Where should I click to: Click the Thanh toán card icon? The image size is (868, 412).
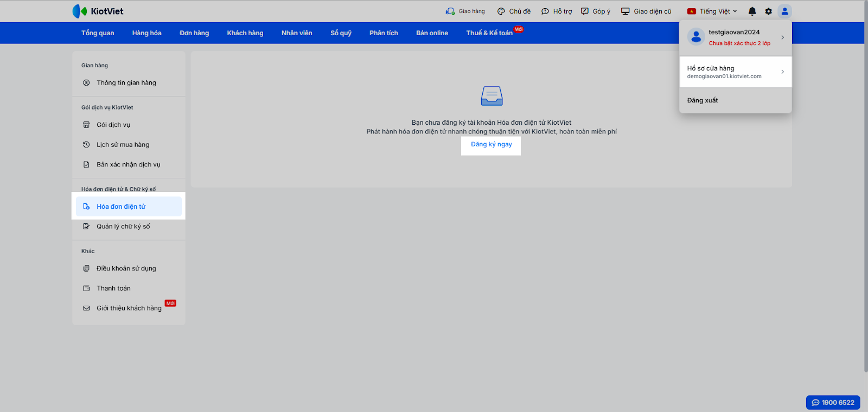click(x=86, y=288)
